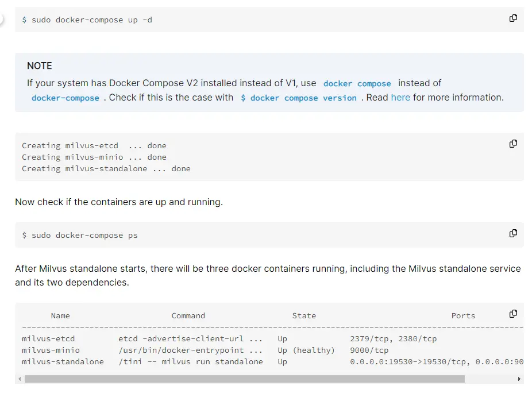
Task: Click the 'Command' column header
Action: [188, 315]
